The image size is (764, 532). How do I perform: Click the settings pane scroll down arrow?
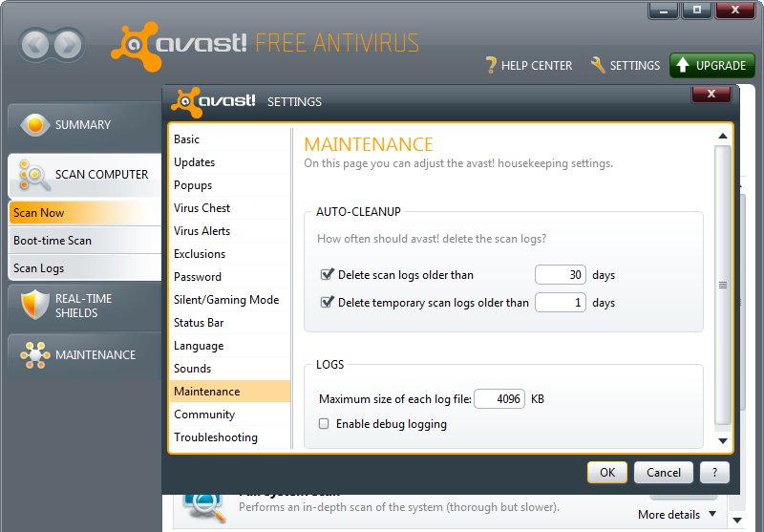723,441
